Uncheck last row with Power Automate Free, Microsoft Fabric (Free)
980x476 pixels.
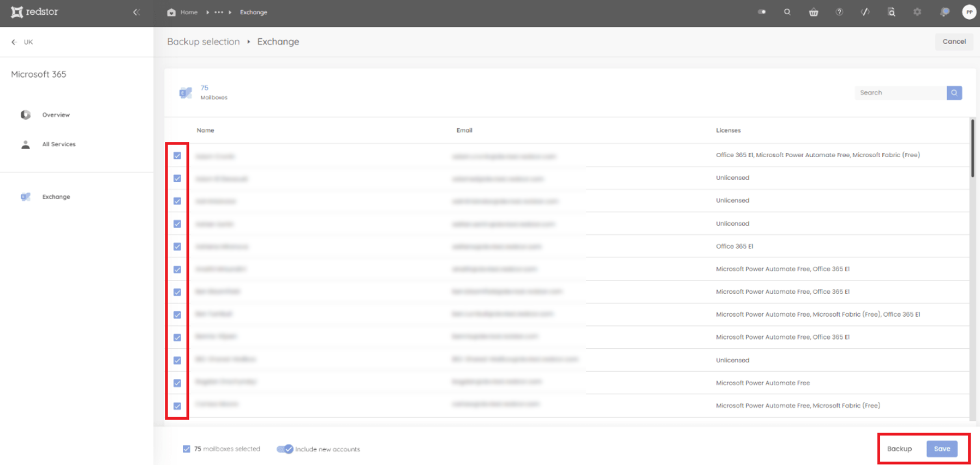pyautogui.click(x=177, y=406)
